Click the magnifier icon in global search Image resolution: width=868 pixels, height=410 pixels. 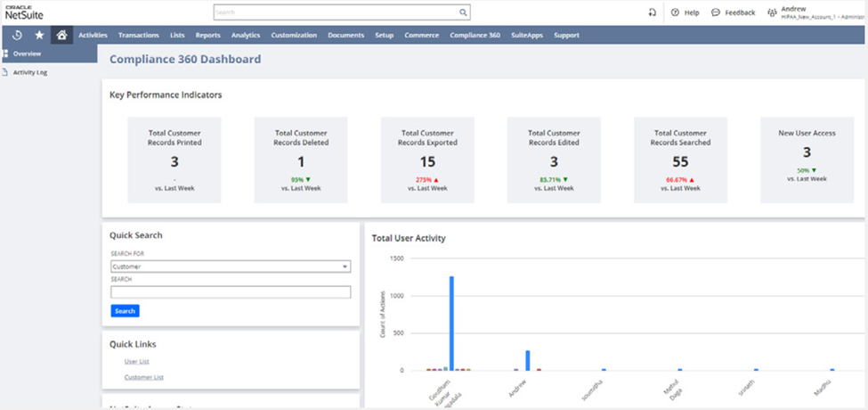463,12
